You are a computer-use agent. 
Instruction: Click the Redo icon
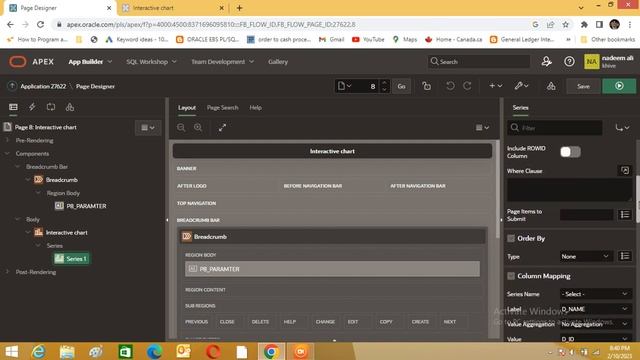467,86
